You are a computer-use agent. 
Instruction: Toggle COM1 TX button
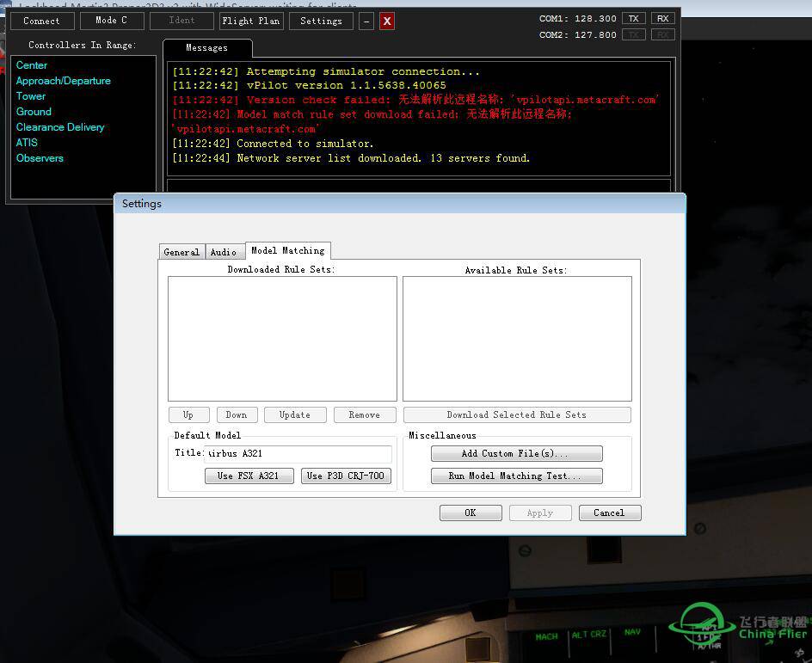click(633, 18)
